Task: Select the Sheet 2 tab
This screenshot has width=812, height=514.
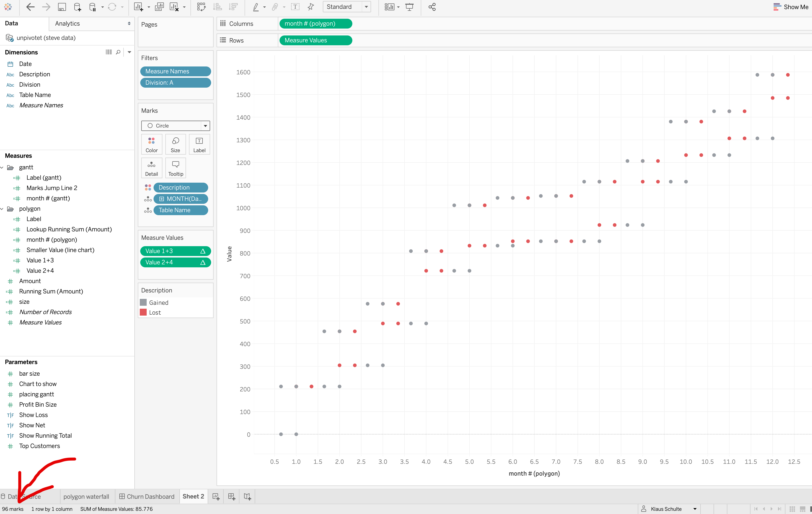Action: pyautogui.click(x=193, y=496)
